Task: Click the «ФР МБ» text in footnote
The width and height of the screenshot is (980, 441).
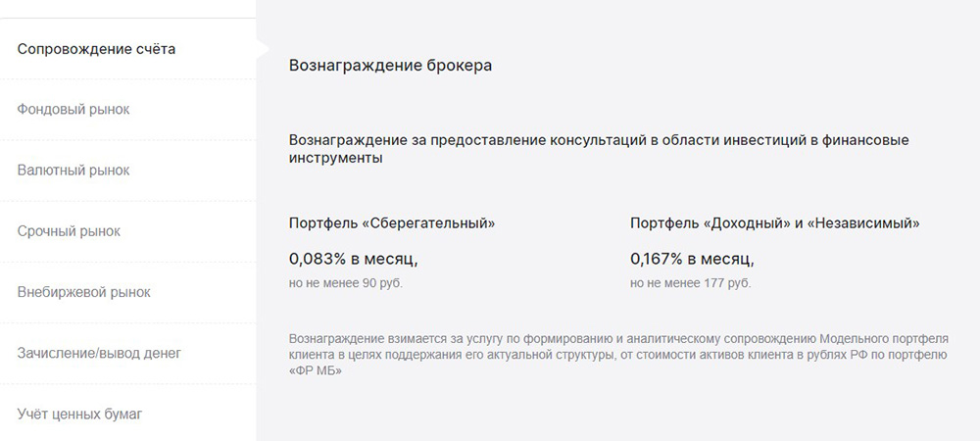Action: point(316,370)
